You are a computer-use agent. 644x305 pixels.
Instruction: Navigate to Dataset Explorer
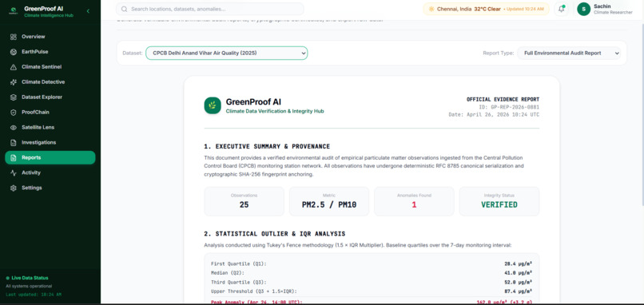point(50,97)
